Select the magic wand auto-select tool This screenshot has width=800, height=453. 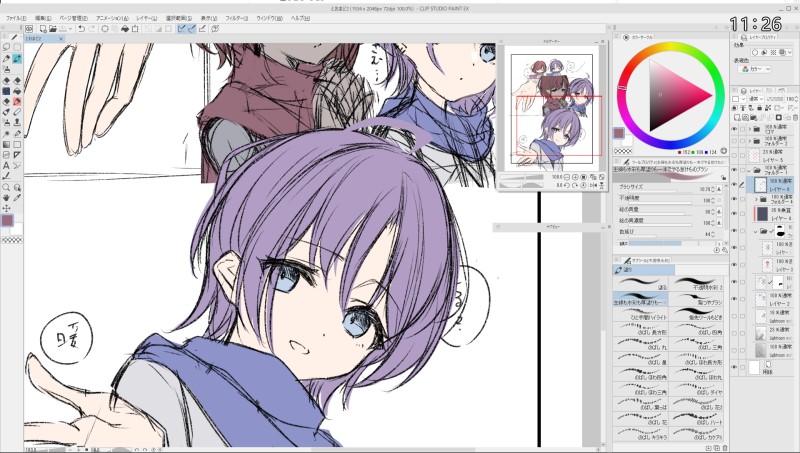point(7,134)
